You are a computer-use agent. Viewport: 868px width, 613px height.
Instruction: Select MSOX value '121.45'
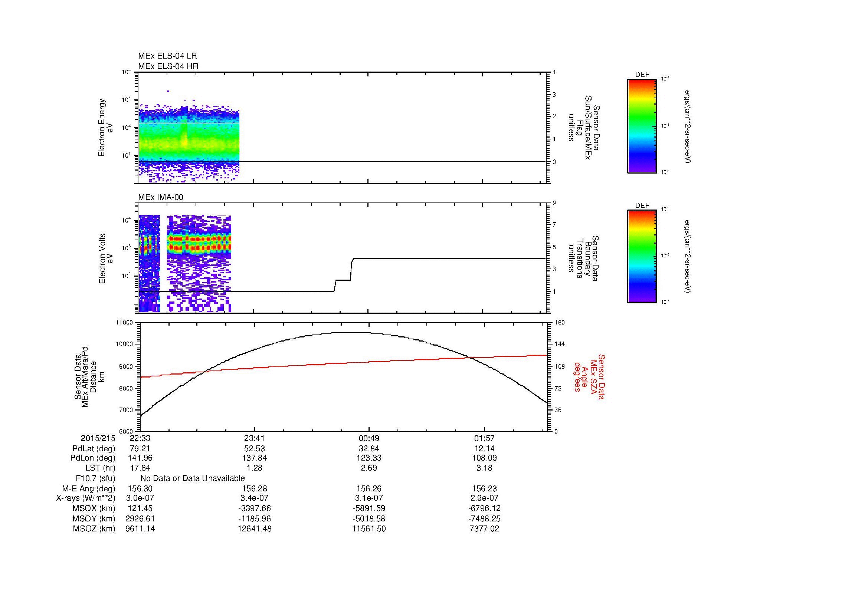(140, 508)
